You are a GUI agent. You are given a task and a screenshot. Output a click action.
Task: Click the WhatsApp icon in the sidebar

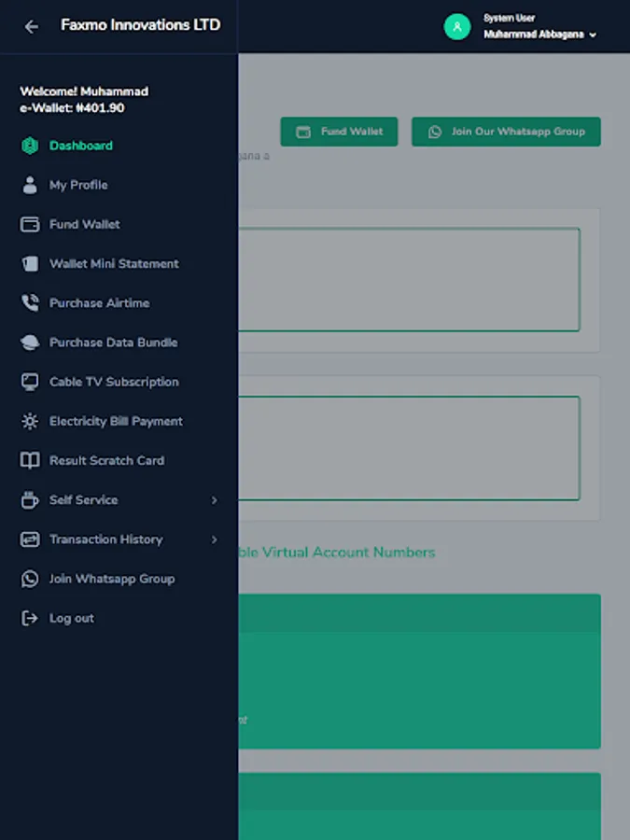30,579
